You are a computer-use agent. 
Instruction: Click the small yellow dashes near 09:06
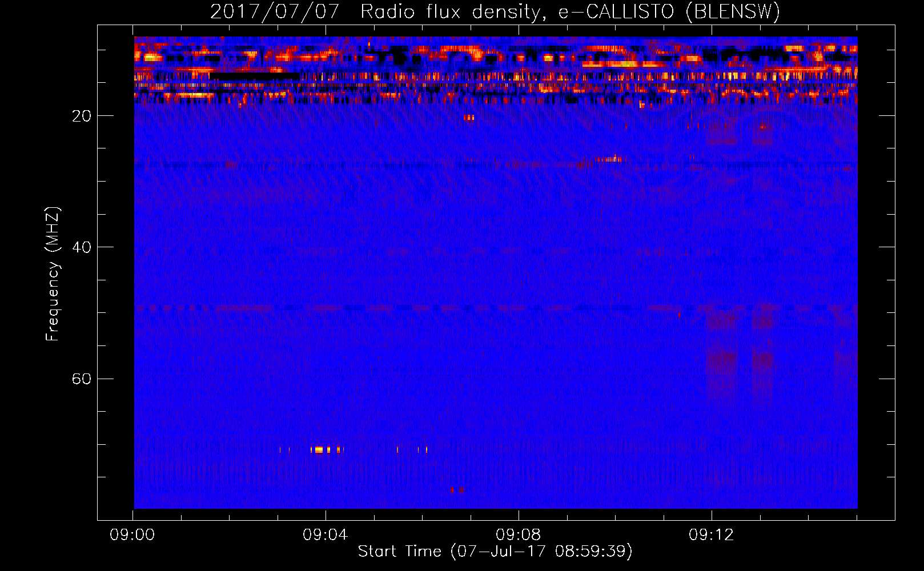click(x=412, y=450)
